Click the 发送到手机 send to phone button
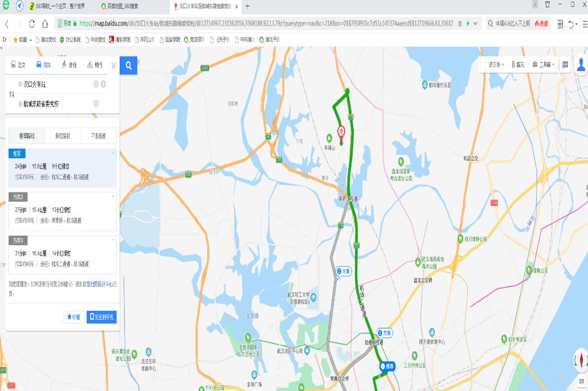 [101, 317]
